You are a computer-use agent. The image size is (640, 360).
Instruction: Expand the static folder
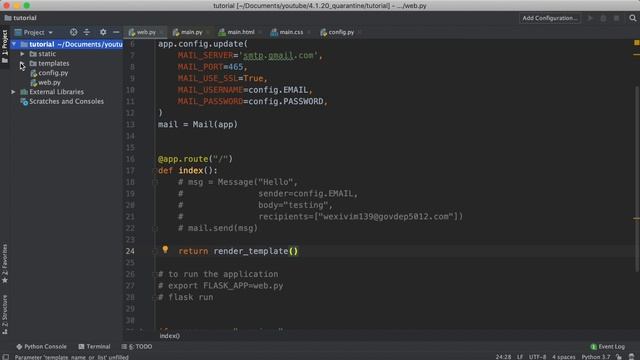tap(22, 54)
